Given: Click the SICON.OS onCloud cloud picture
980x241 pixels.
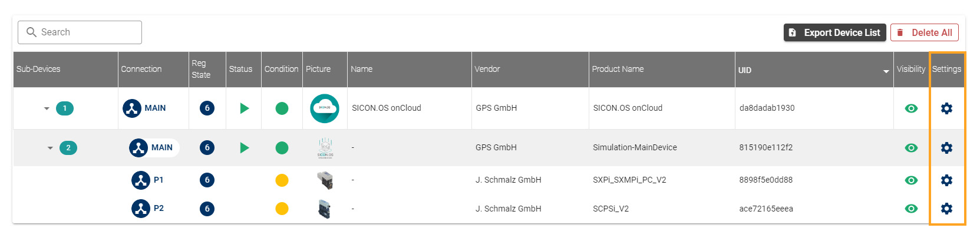Looking at the screenshot, I should point(325,108).
